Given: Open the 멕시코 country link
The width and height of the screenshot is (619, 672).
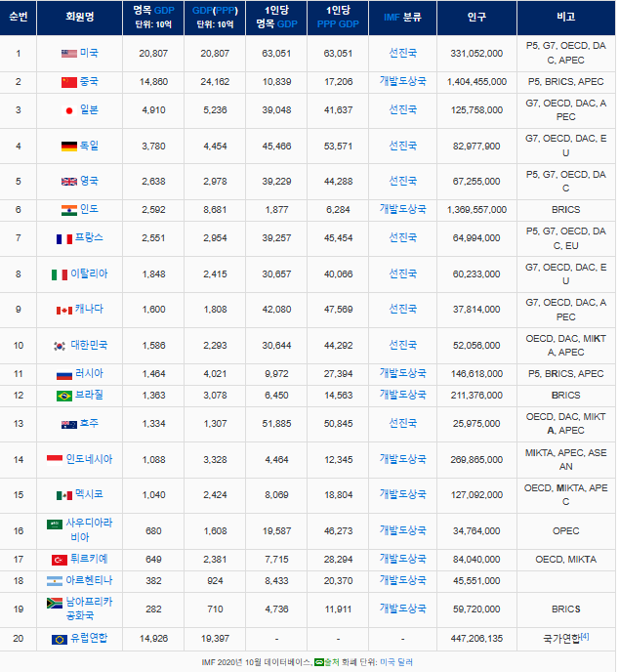Looking at the screenshot, I should pos(89,494).
